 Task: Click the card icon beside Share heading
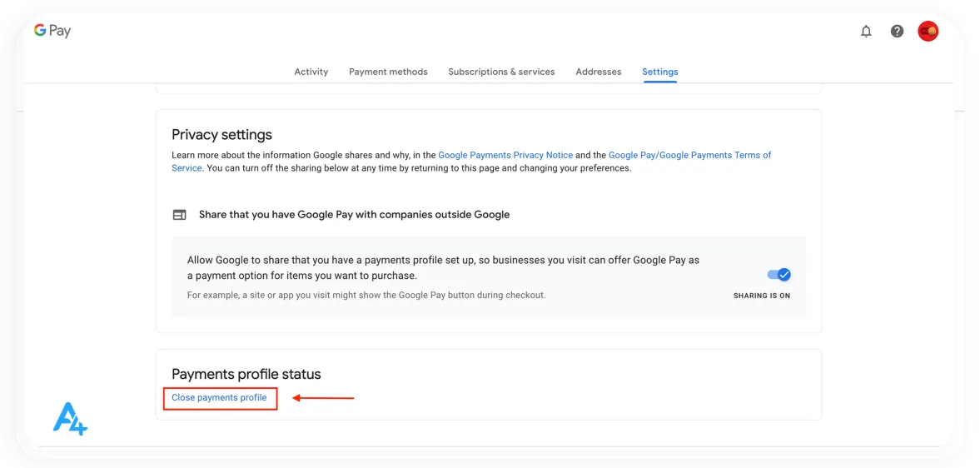click(179, 215)
